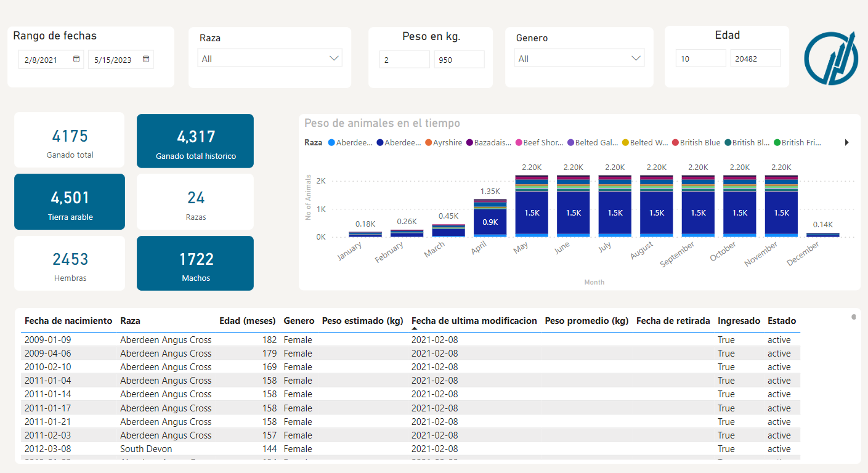Image resolution: width=868 pixels, height=473 pixels.
Task: Sort by Estado column header
Action: click(782, 320)
